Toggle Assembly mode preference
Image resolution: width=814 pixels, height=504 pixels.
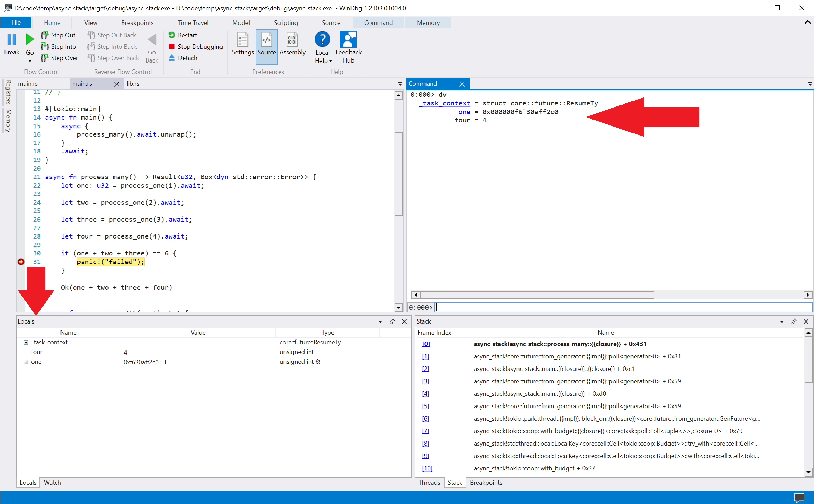click(292, 44)
